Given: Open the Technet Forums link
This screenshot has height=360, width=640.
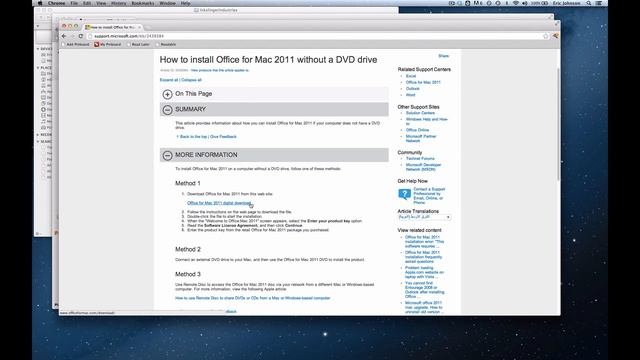Looking at the screenshot, I should click(x=420, y=159).
